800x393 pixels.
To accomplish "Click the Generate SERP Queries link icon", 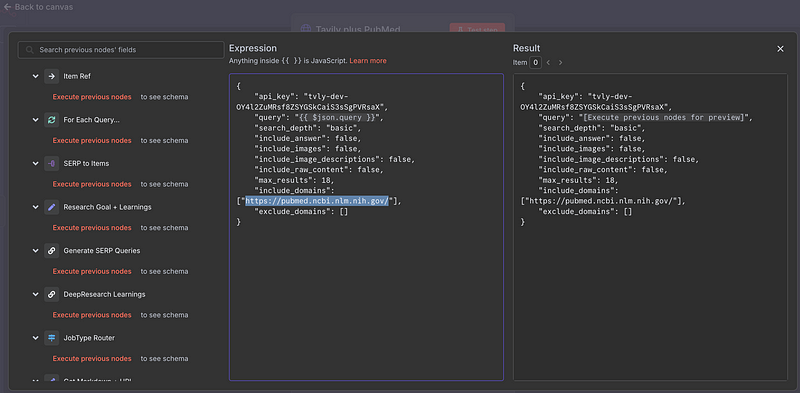I will 52,251.
